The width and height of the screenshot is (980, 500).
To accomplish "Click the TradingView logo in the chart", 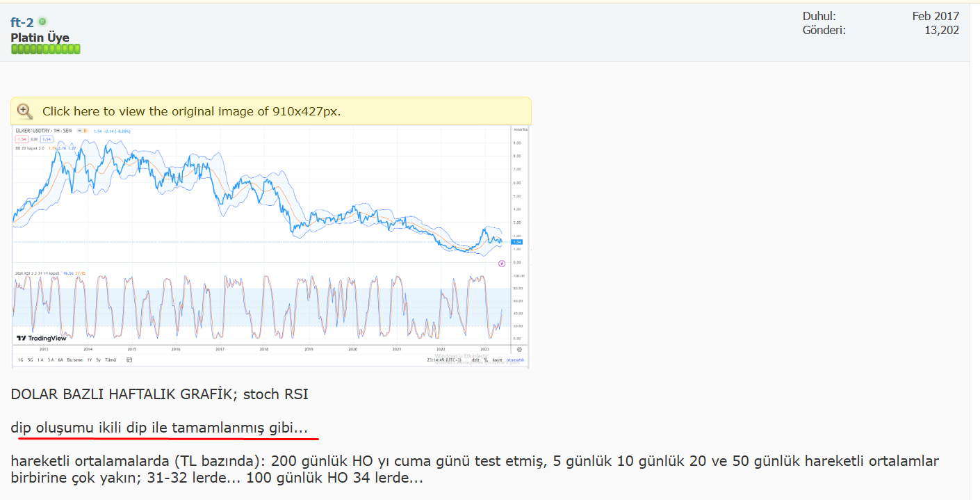I will (42, 339).
